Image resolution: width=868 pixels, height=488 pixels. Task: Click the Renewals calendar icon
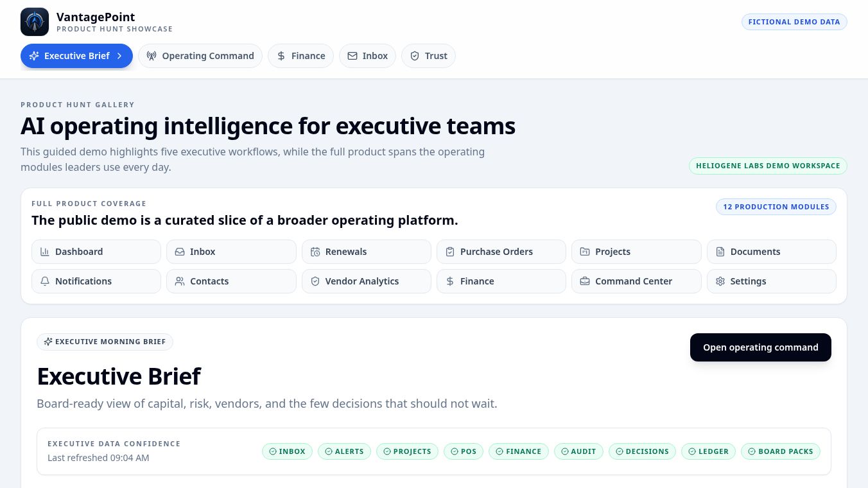315,252
